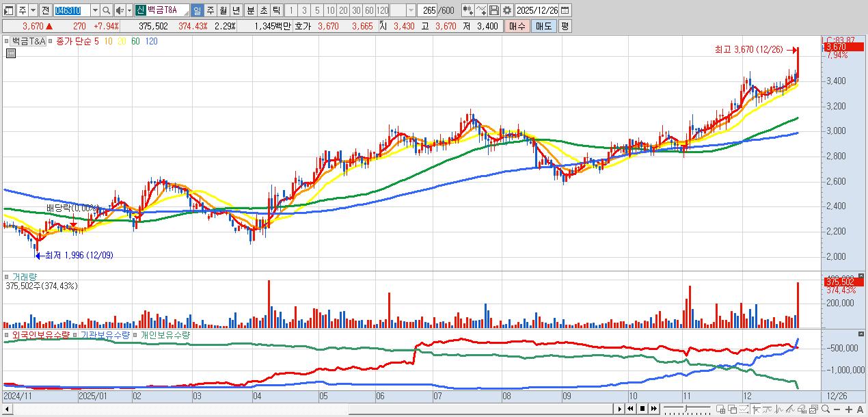This screenshot has width=868, height=417.
Task: Click the add chart area icon
Action: 720,409
